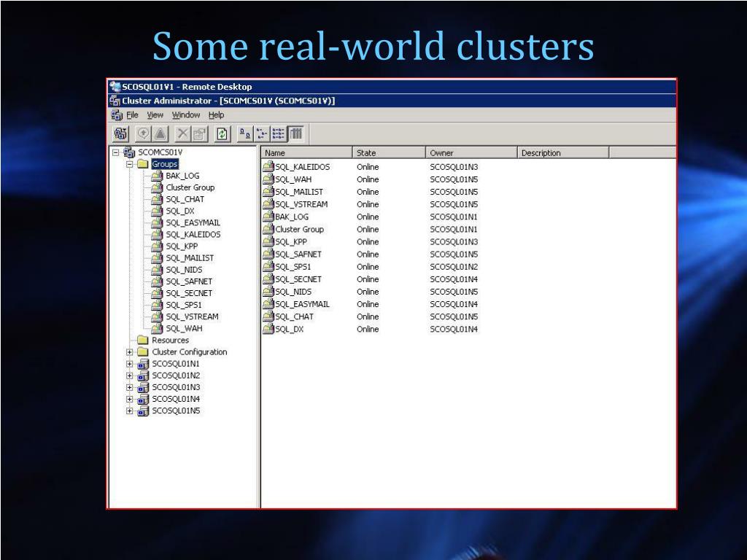The image size is (747, 560).
Task: Switch to Large Icons view
Action: pos(245,134)
